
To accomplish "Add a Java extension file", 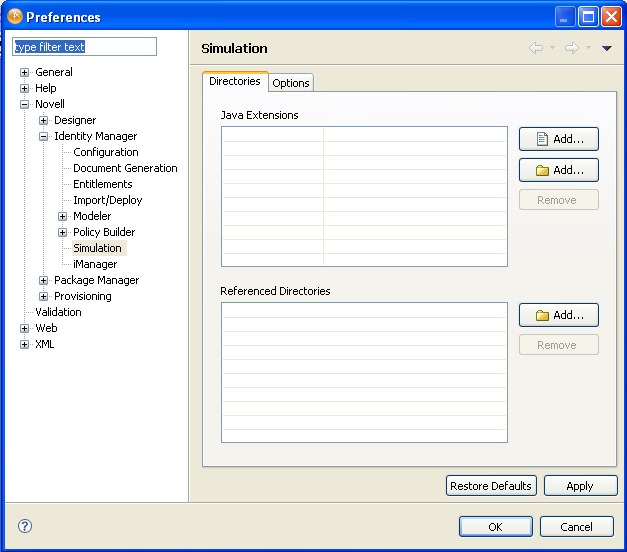I will pos(559,139).
